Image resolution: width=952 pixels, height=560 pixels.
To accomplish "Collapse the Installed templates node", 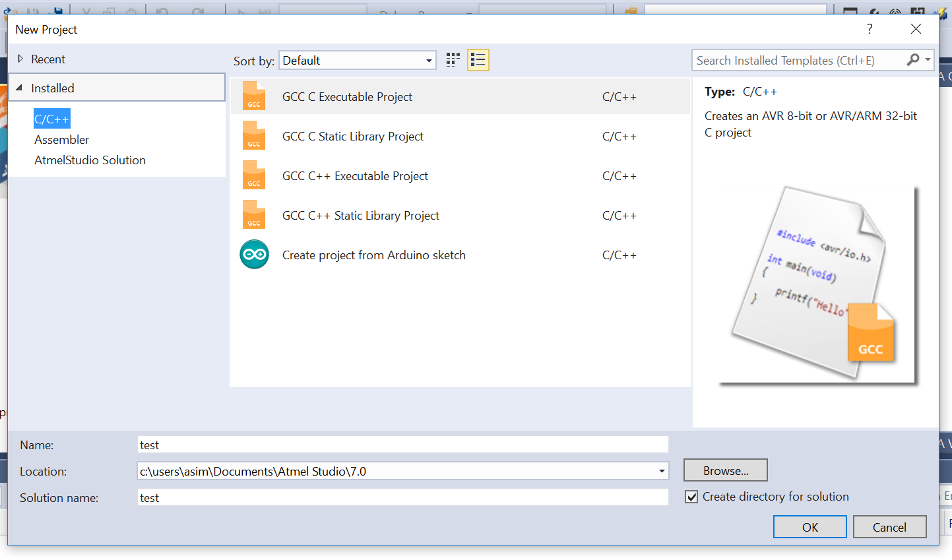I will pyautogui.click(x=19, y=88).
